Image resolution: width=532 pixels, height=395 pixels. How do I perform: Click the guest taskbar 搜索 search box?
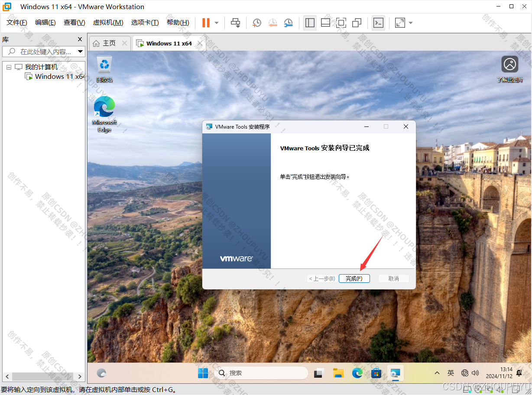coord(261,373)
